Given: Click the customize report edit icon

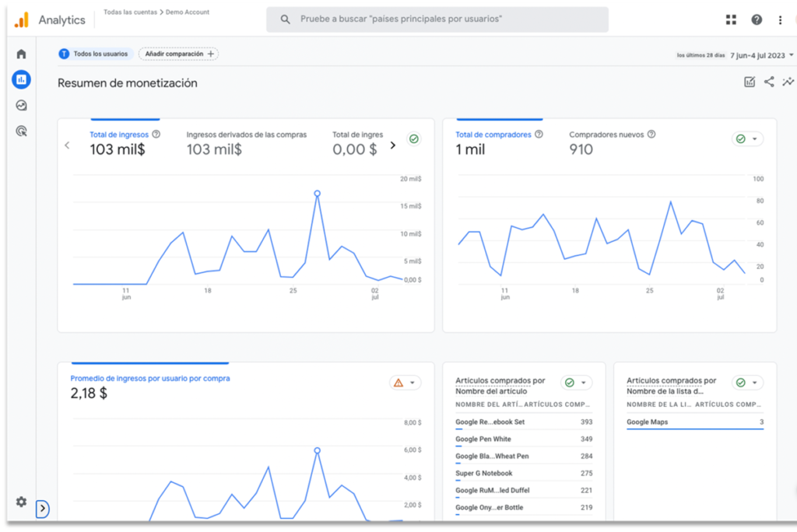Looking at the screenshot, I should pyautogui.click(x=750, y=82).
